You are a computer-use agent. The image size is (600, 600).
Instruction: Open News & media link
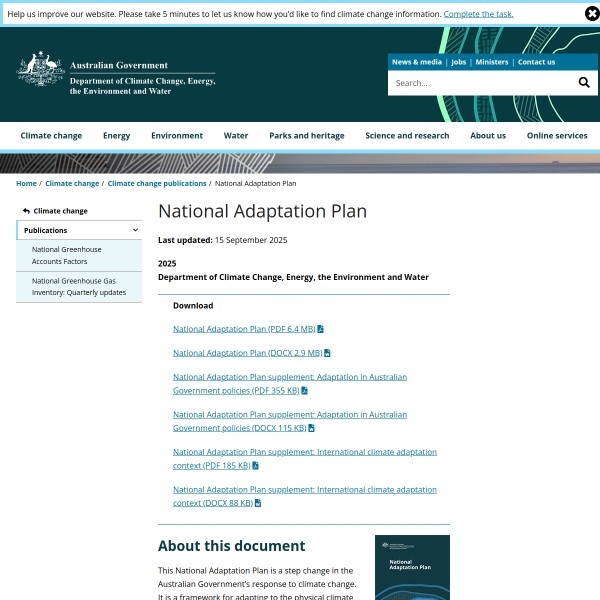(x=416, y=62)
